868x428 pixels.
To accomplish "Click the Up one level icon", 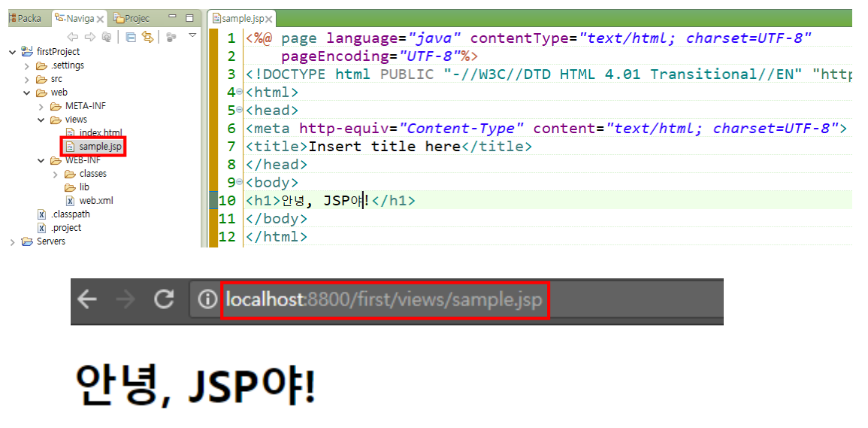I will tap(107, 37).
